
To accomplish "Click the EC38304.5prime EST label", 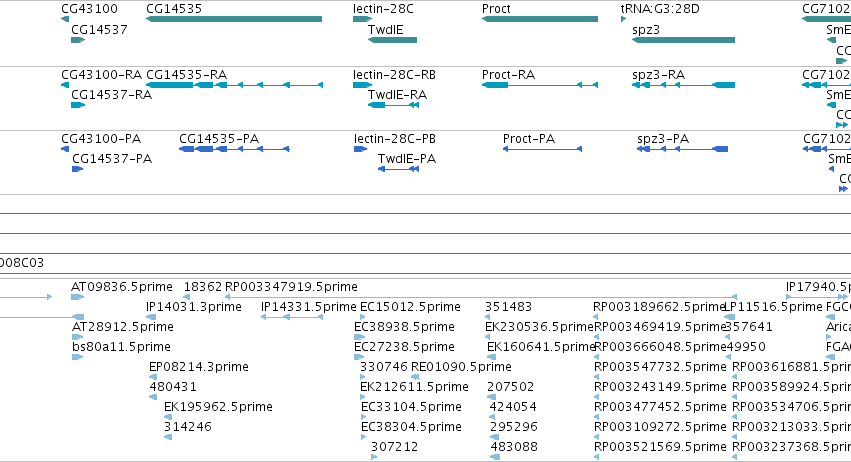I will tap(411, 427).
